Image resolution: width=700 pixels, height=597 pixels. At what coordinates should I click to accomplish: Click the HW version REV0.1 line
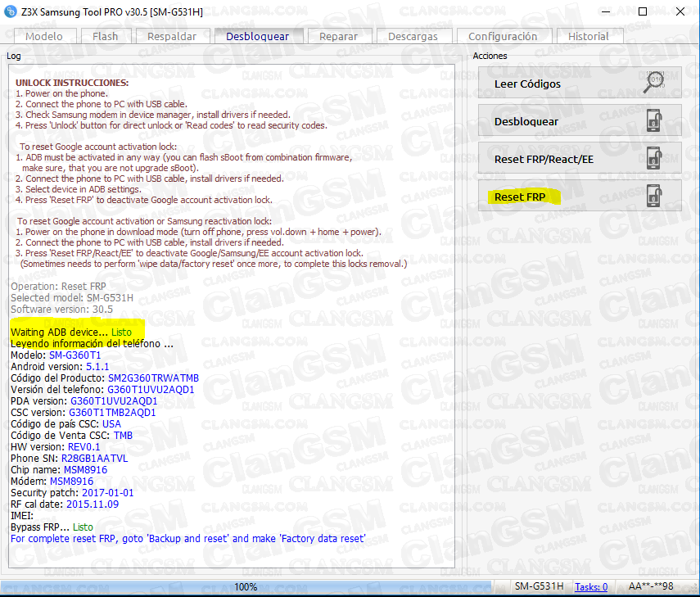56,447
